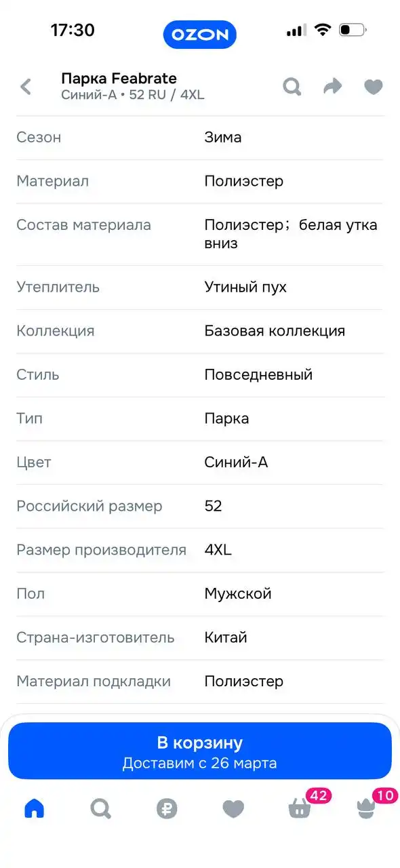Select the Размер производителя value 4XL
Image resolution: width=400 pixels, height=868 pixels.
click(219, 550)
